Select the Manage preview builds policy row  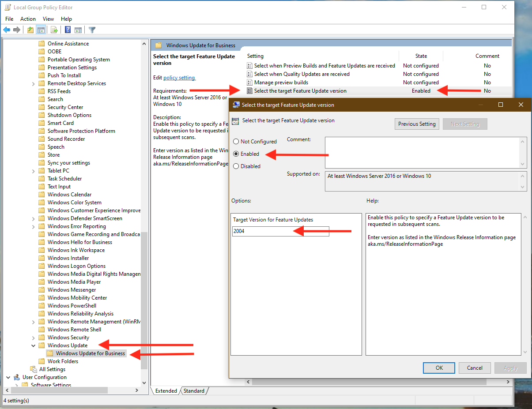pos(281,83)
